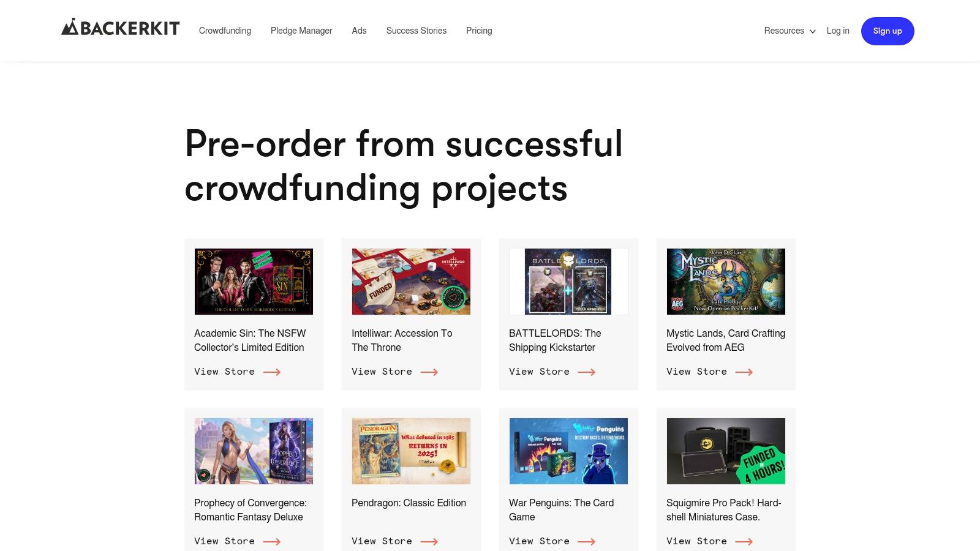The width and height of the screenshot is (980, 551).
Task: Click arrow icon under Prophecy of Convergence
Action: (x=272, y=542)
